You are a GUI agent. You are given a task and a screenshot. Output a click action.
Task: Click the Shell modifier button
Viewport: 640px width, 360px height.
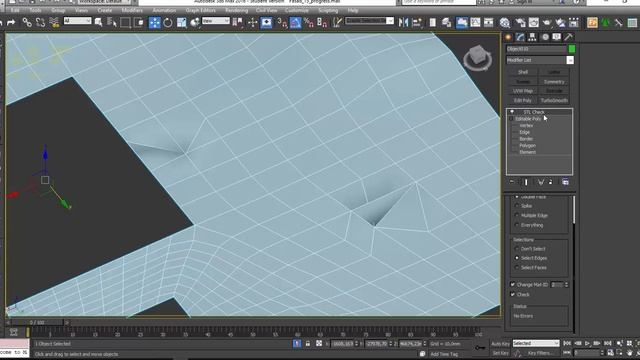tap(523, 72)
